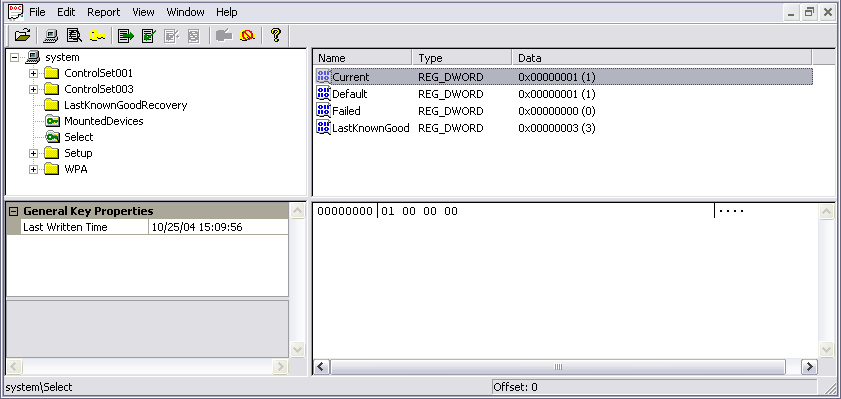Click the grayed document with pencil icon
The image size is (841, 399).
[x=171, y=35]
